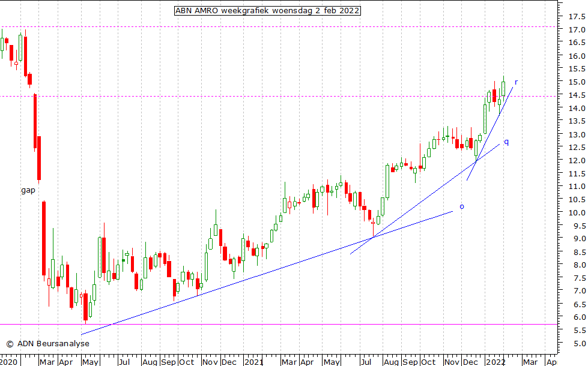
Task: Select the 14.0 price axis label
Action: pyautogui.click(x=577, y=108)
